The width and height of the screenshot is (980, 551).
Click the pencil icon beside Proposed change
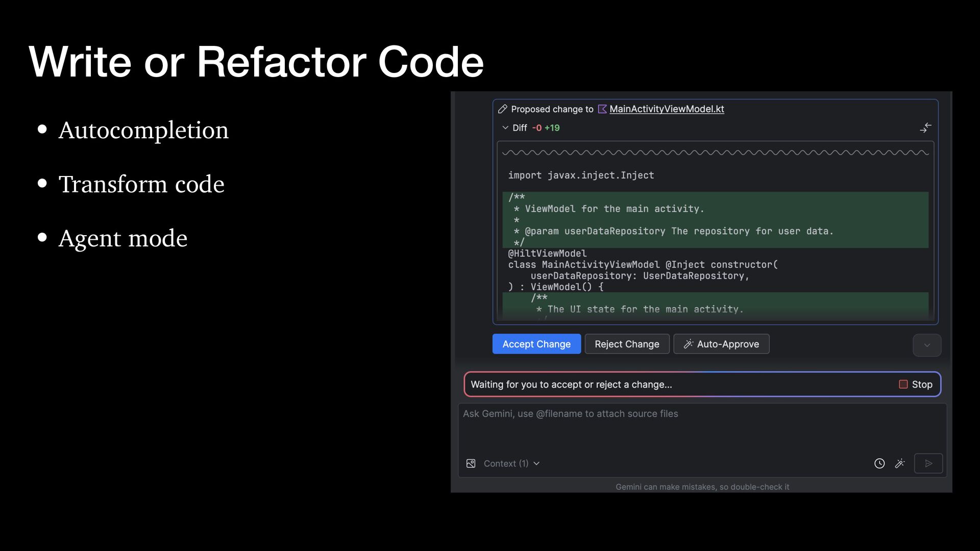coord(502,109)
